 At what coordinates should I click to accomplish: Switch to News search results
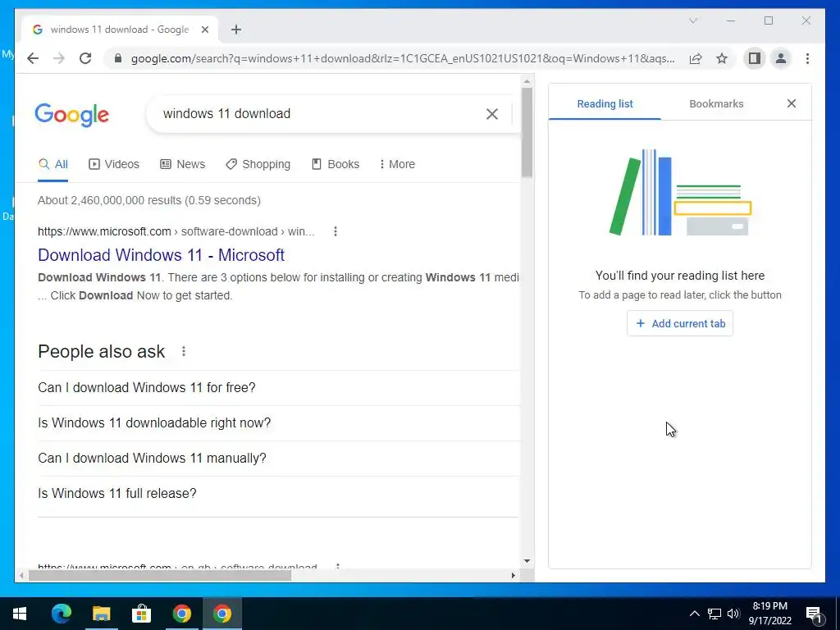[x=183, y=164]
